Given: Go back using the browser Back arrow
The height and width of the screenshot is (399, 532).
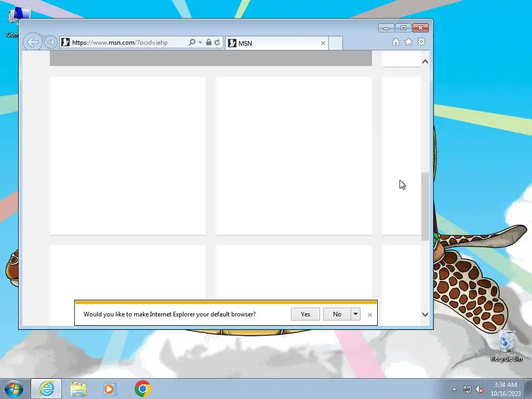Looking at the screenshot, I should point(33,42).
